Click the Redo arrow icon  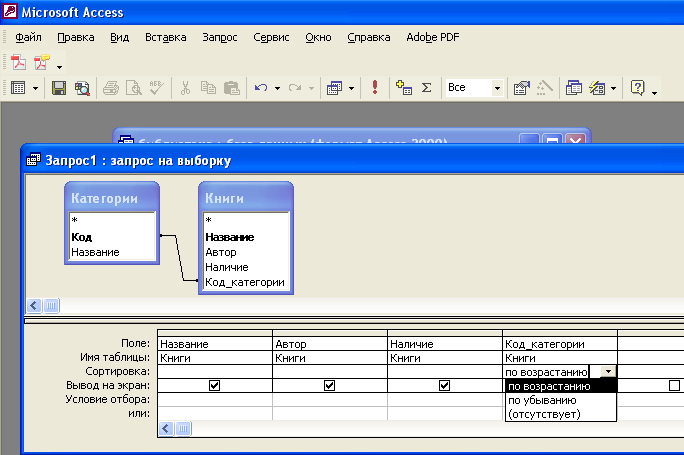295,88
